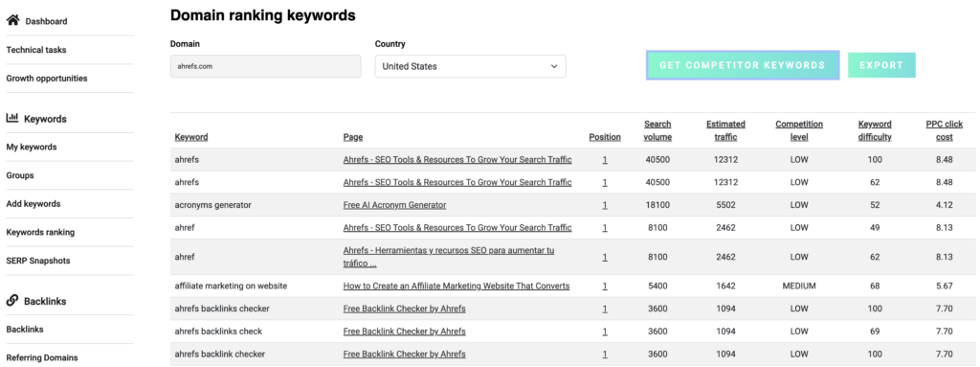Click position 1 link in 'ahrefs backlinks check' row

605,332
